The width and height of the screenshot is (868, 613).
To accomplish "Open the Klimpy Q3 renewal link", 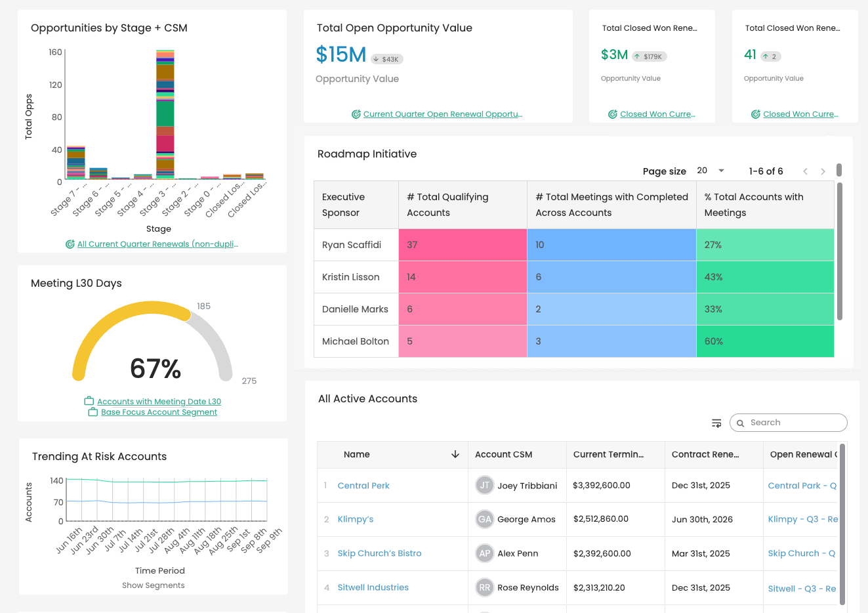I will click(802, 519).
